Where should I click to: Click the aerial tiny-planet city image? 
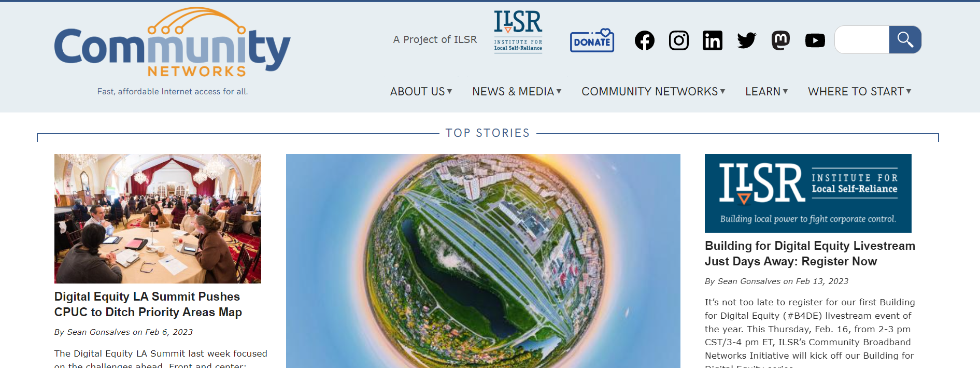[x=483, y=261]
